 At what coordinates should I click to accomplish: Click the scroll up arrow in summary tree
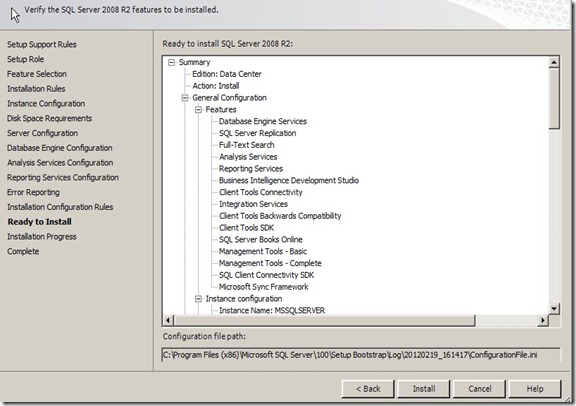(554, 62)
